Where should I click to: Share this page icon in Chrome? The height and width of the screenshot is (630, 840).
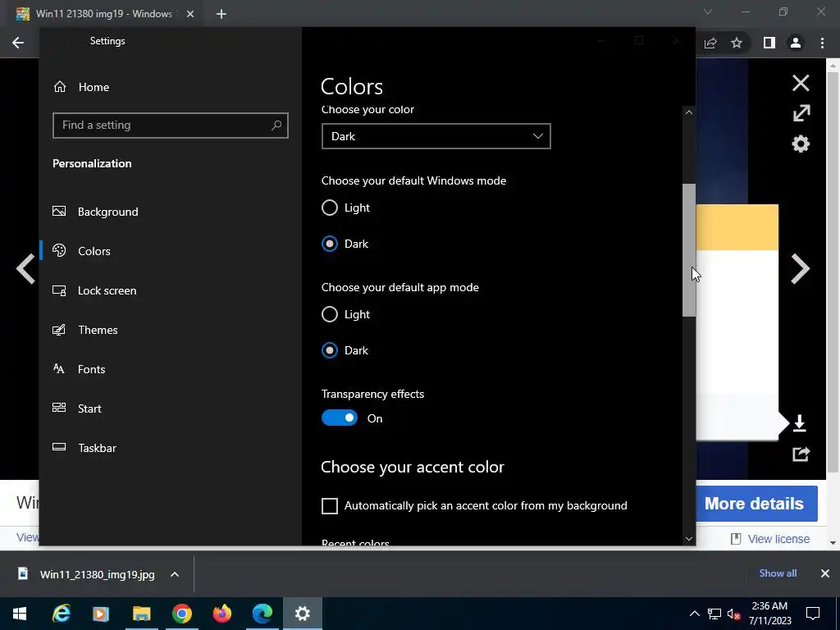click(710, 43)
